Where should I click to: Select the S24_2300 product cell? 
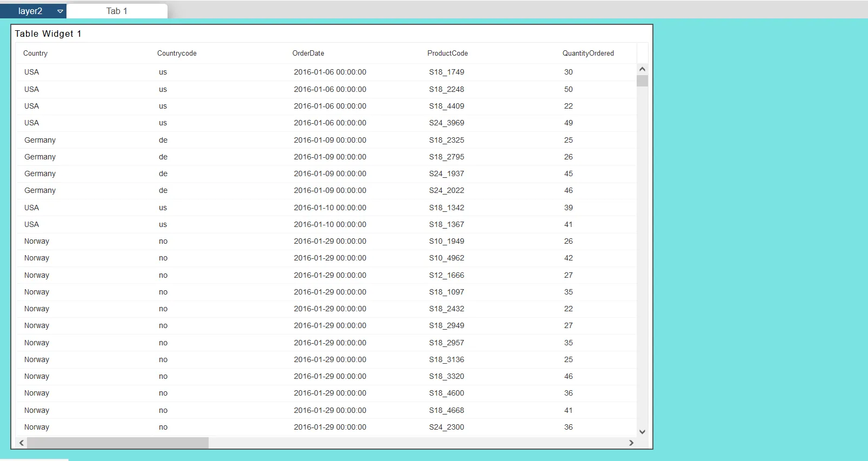coord(446,427)
